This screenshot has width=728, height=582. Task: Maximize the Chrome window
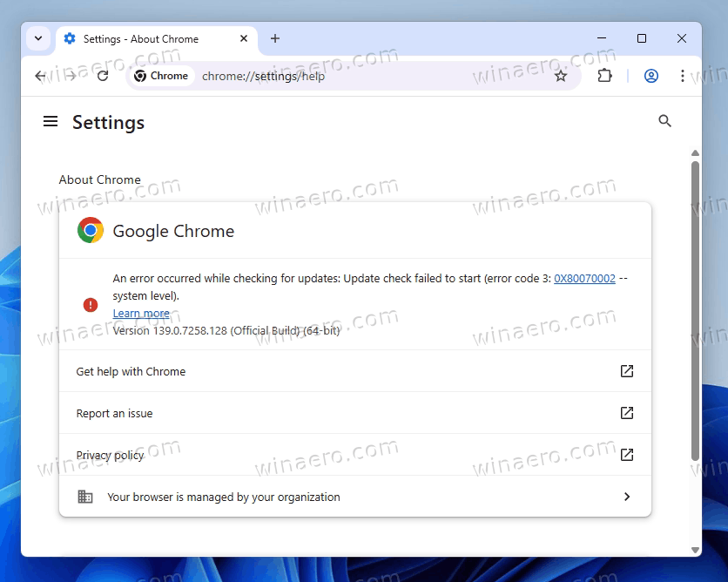[642, 38]
